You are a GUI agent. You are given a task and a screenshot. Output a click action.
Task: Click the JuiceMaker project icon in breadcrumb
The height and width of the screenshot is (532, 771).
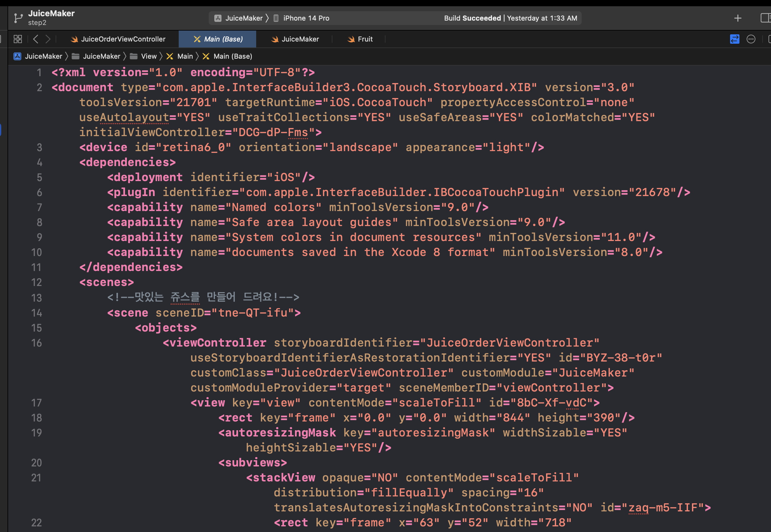click(x=17, y=56)
